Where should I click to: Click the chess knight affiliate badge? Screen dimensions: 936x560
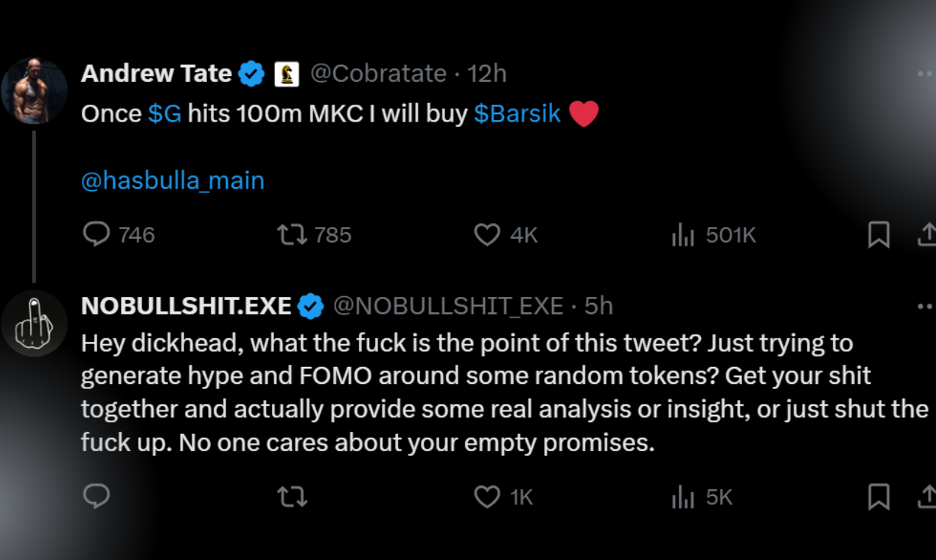[287, 74]
